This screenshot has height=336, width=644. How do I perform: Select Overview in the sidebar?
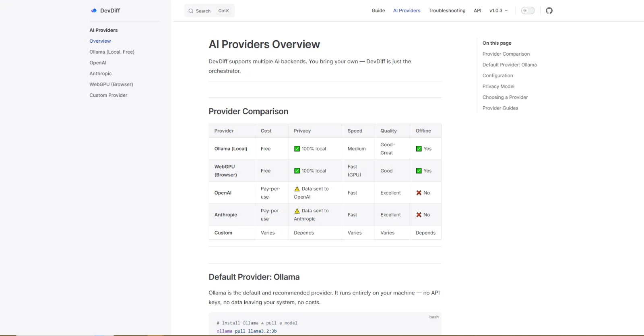coord(100,41)
